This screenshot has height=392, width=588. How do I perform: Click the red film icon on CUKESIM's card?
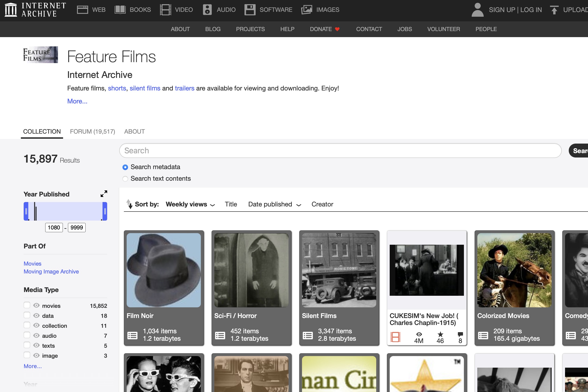[395, 337]
